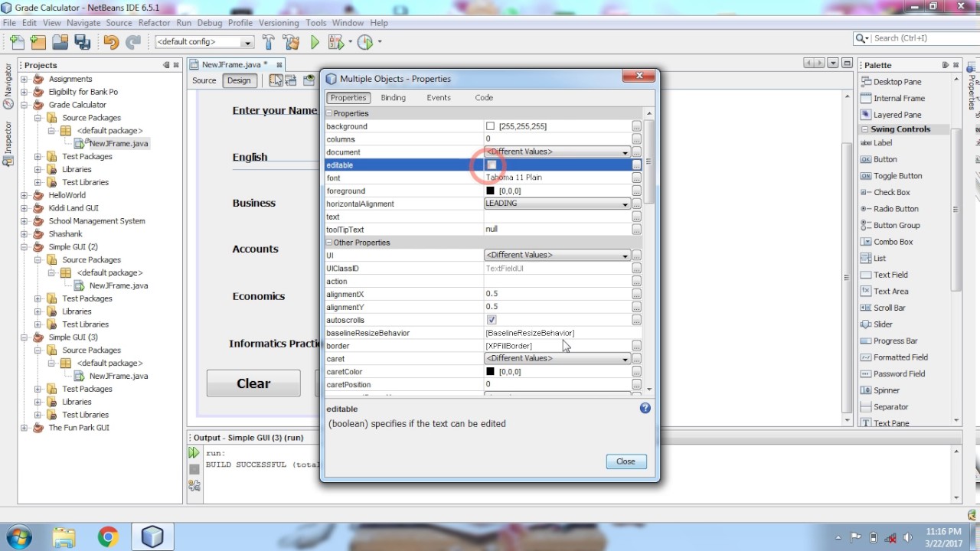This screenshot has width=980, height=551.
Task: Collapse the Grade Calculator project node
Action: 24,105
